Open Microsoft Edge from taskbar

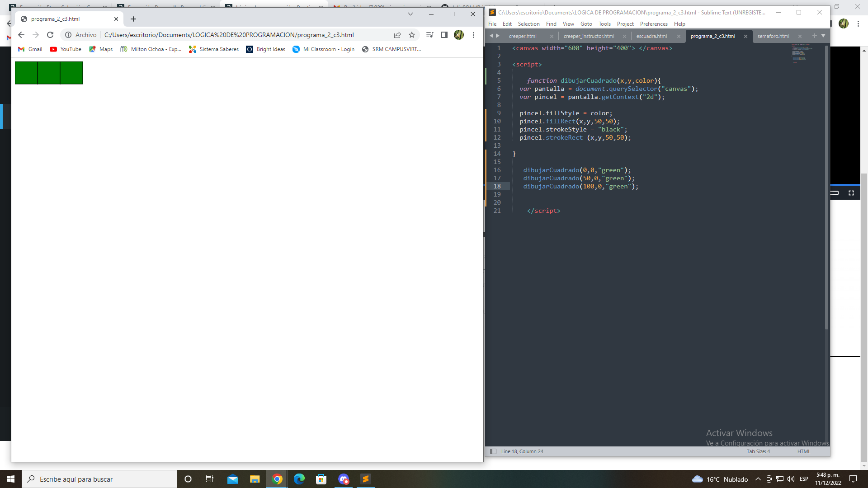click(299, 479)
